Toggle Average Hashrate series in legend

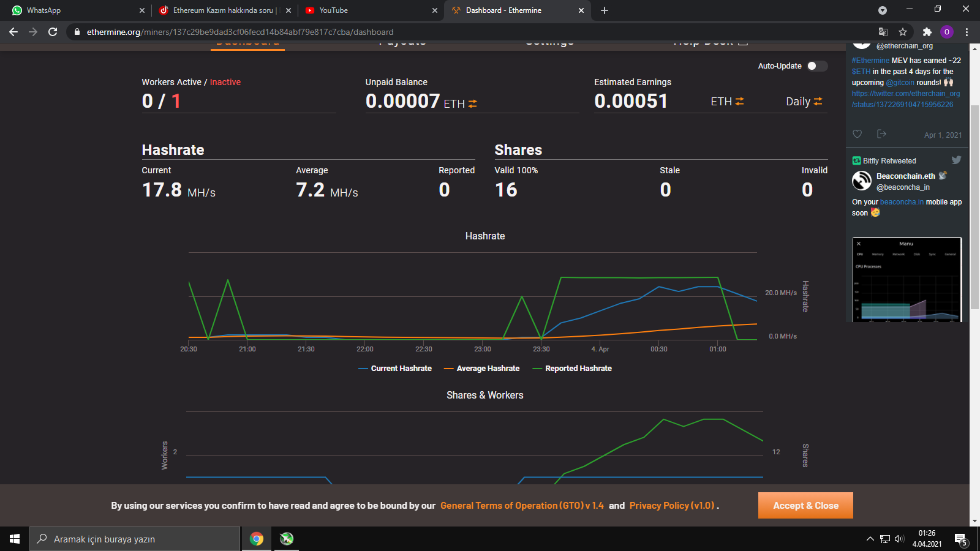tap(481, 369)
